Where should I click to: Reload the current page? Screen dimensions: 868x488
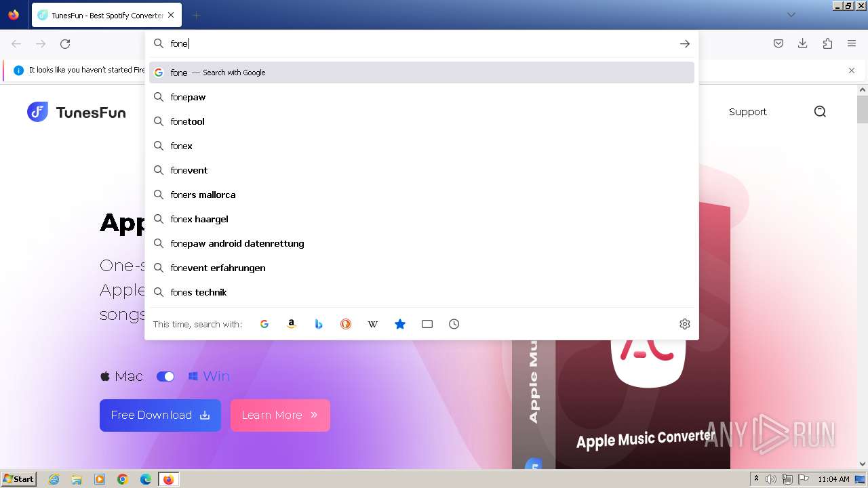tap(65, 43)
